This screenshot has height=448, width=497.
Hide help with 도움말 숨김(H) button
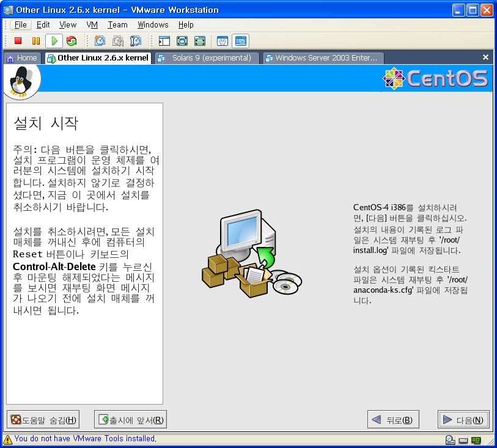pyautogui.click(x=43, y=420)
